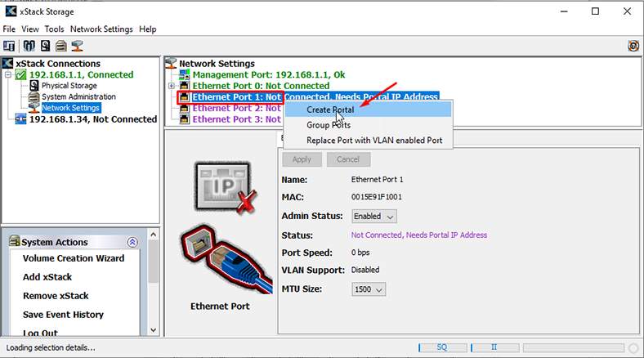
Task: Choose Replace Port with VLAN enabled Port
Action: pos(369,140)
